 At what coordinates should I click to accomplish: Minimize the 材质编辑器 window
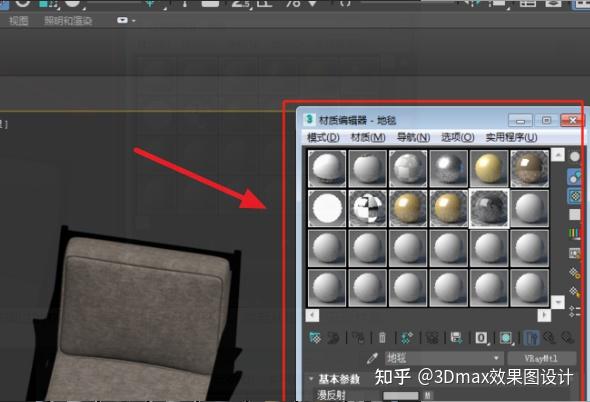point(520,120)
